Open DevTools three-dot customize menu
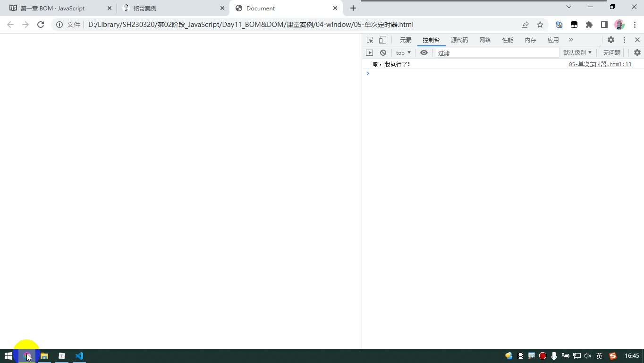The height and width of the screenshot is (363, 644). [x=624, y=40]
